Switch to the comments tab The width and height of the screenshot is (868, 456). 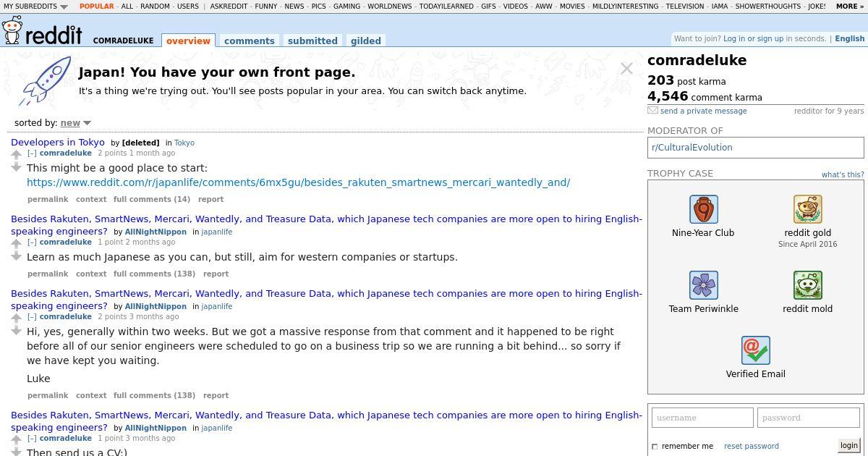[250, 41]
